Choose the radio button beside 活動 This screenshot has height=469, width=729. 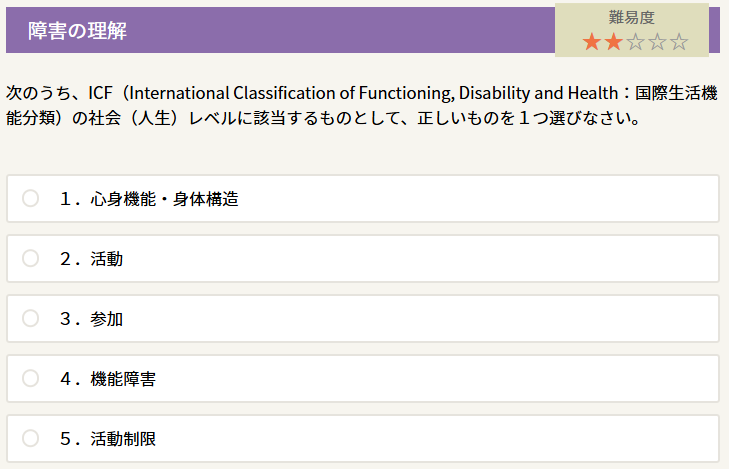tap(31, 258)
